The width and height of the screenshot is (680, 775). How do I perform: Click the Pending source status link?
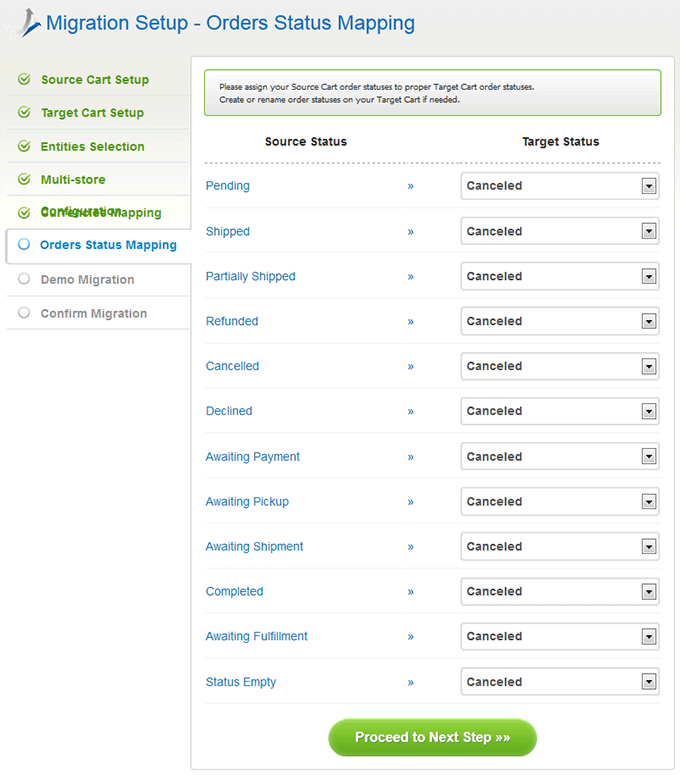(x=228, y=186)
